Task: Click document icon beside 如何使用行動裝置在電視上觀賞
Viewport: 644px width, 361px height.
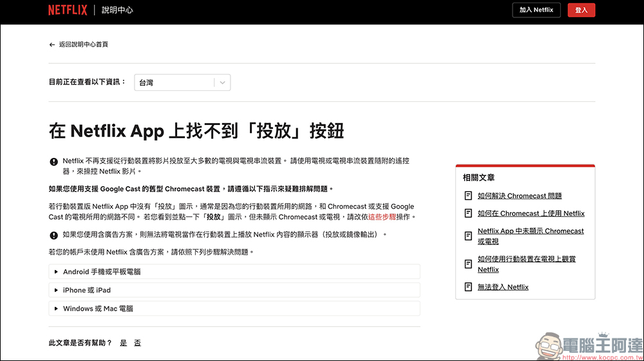Action: pyautogui.click(x=468, y=264)
